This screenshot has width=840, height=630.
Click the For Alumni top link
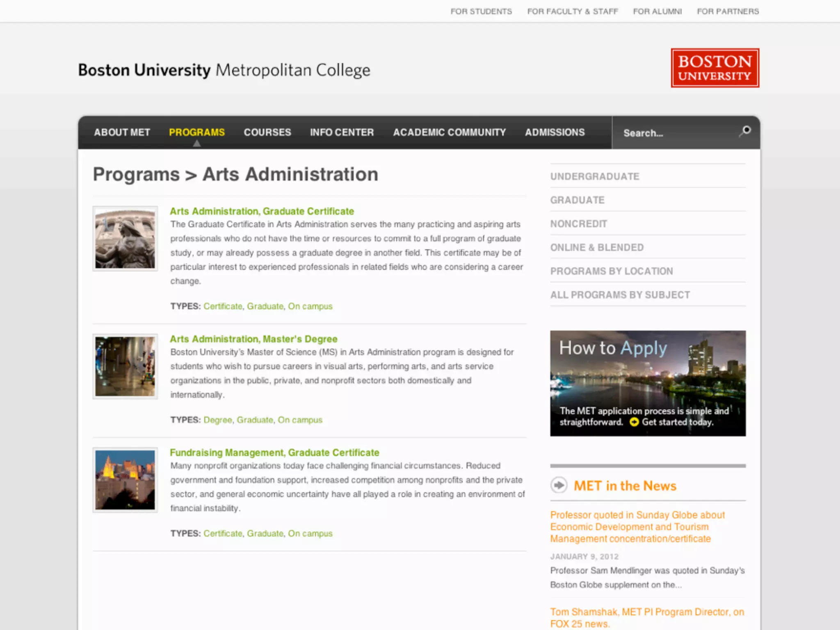pos(657,11)
